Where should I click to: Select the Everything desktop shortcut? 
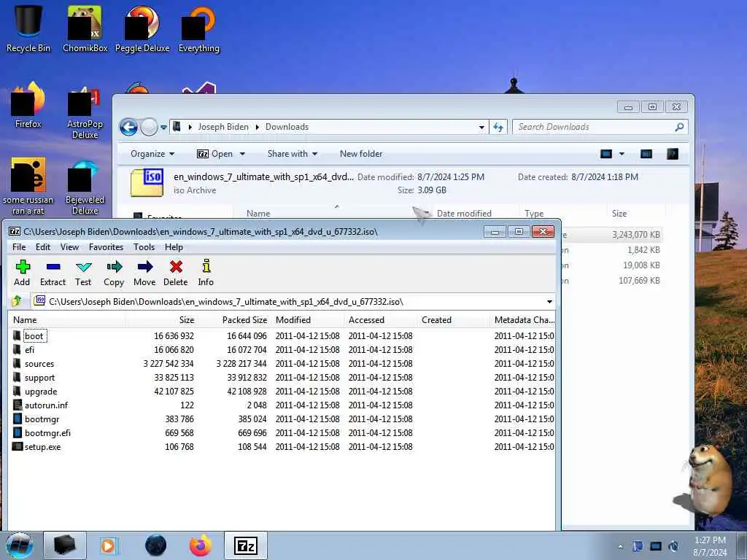(x=198, y=28)
